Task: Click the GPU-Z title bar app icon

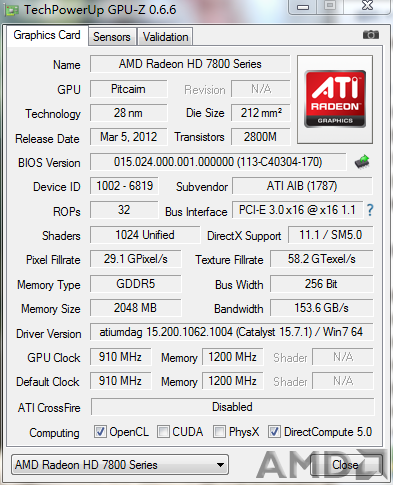Action: [x=12, y=10]
